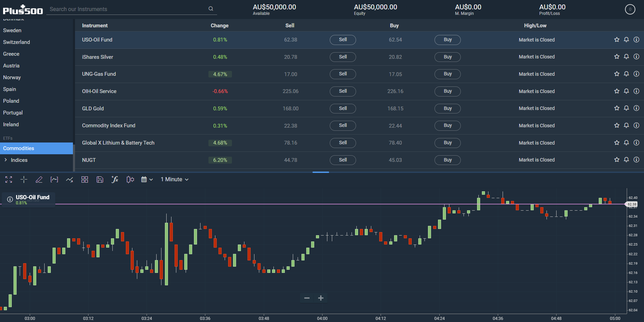Screen dimensions: 644x322
Task: Click the panel divider handle
Action: click(321, 172)
